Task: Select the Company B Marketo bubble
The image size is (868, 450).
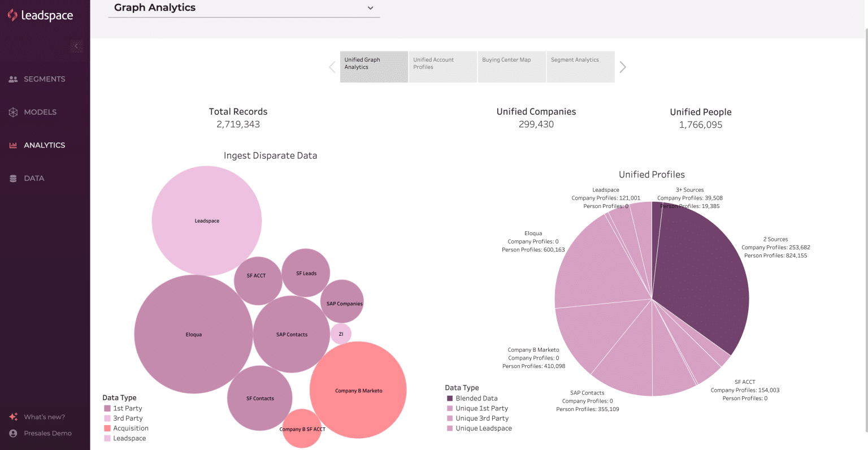Action: click(x=358, y=390)
